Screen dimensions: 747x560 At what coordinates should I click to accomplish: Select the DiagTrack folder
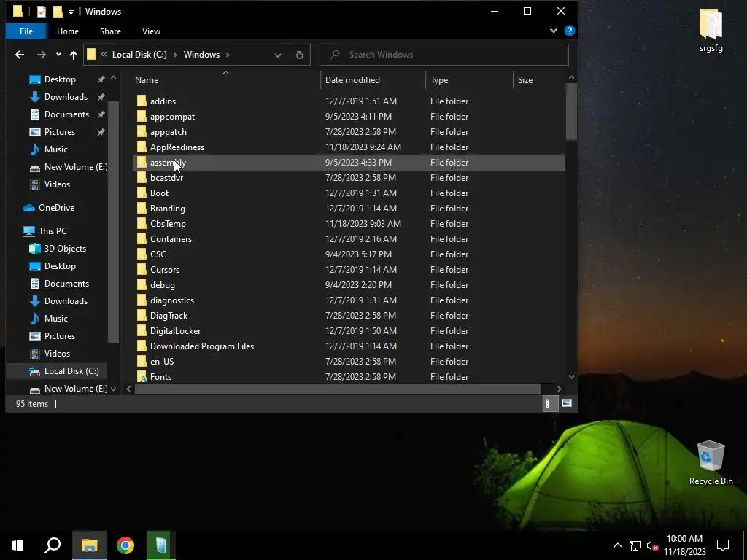pos(169,316)
